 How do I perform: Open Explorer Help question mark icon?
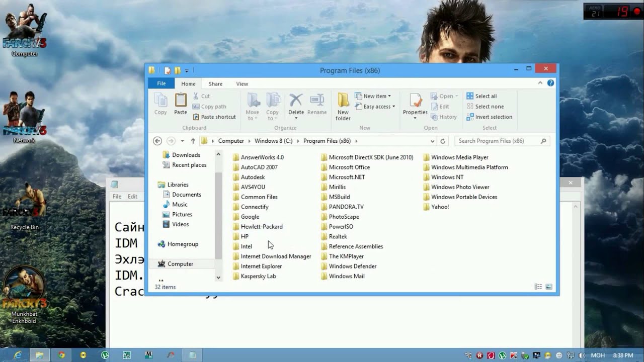pyautogui.click(x=550, y=83)
